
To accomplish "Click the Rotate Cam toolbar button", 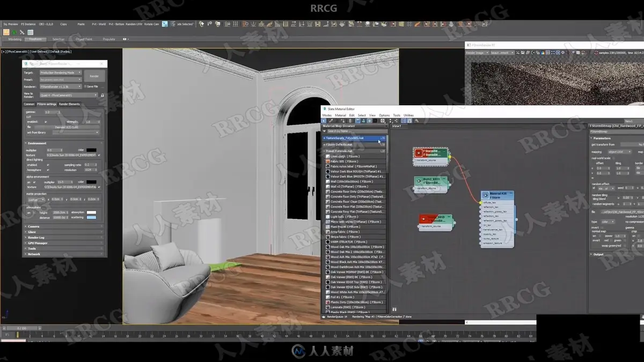I will [x=152, y=24].
